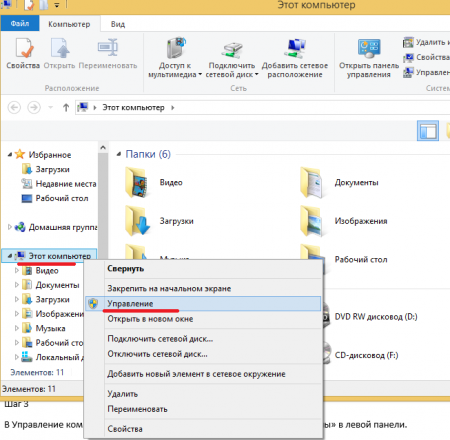Open Рабочий стол folder in Папки
Image resolution: width=450 pixels, height=440 pixels.
coord(361,260)
